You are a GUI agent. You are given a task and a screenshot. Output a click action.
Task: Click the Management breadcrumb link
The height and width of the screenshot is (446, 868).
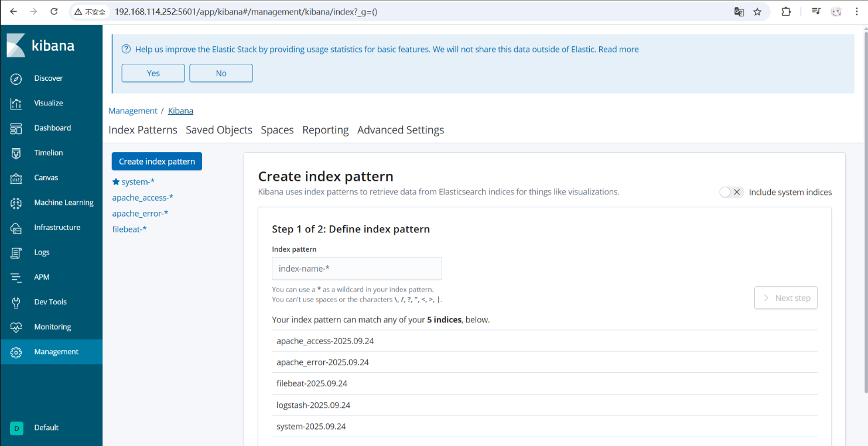pos(133,111)
